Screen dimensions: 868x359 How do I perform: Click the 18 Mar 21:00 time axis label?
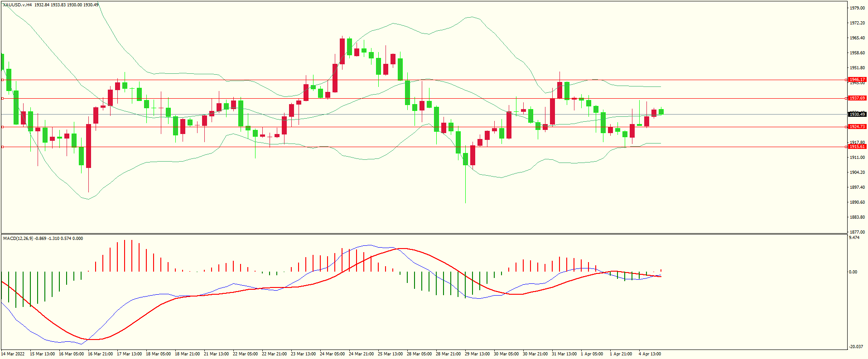click(187, 354)
